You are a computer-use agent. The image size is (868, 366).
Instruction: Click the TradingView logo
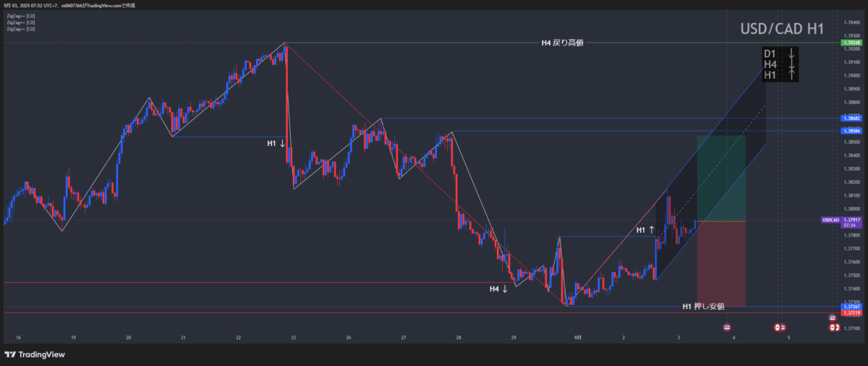[34, 354]
